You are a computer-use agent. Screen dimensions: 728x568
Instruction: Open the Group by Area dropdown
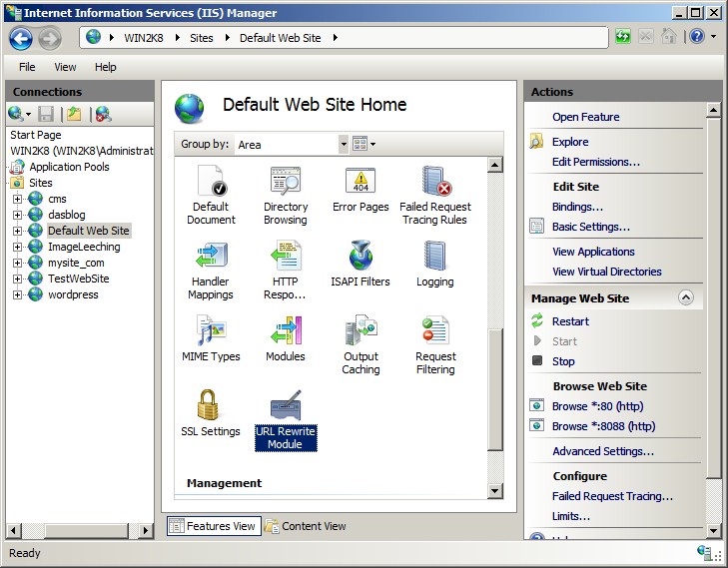(344, 145)
